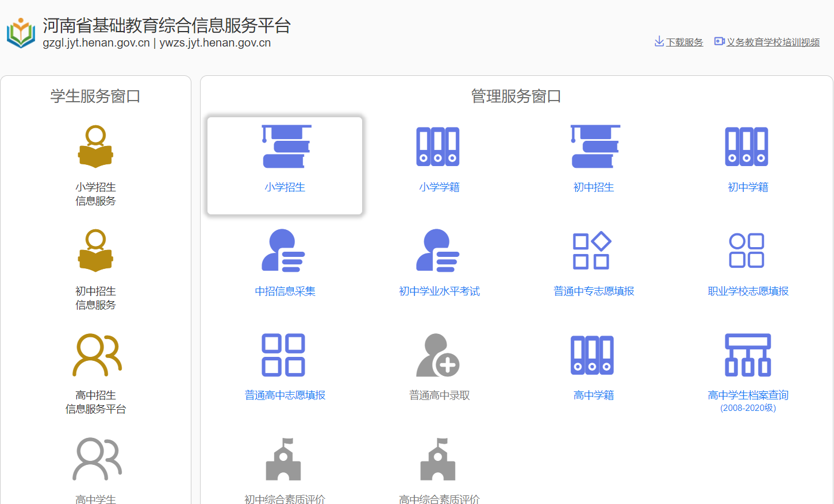Click the gray 高中学生 people icon
Image resolution: width=834 pixels, height=504 pixels.
(x=97, y=459)
